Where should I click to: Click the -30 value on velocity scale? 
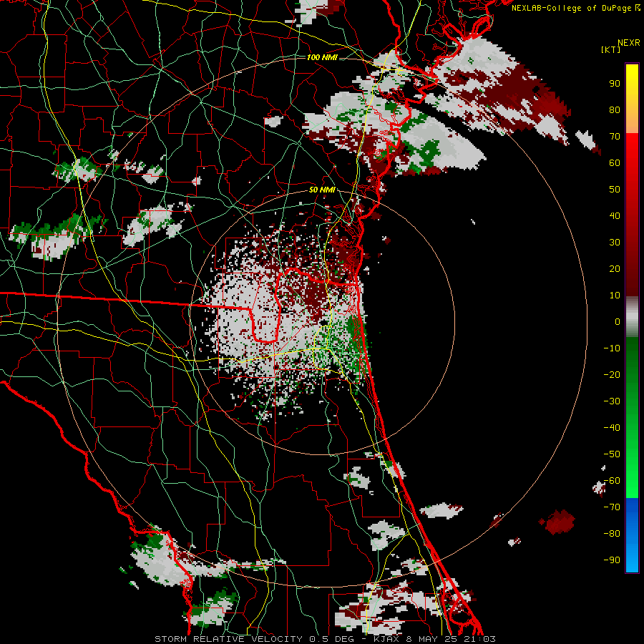pyautogui.click(x=612, y=401)
